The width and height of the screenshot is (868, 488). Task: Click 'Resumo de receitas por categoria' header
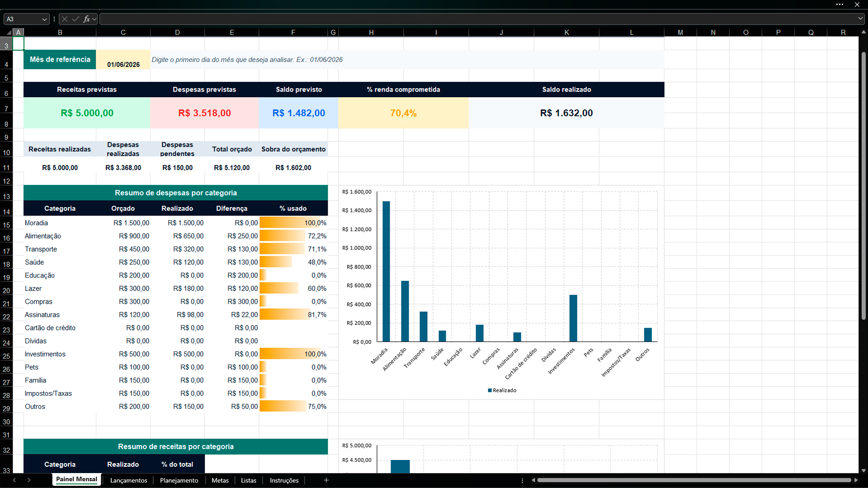[x=175, y=446]
